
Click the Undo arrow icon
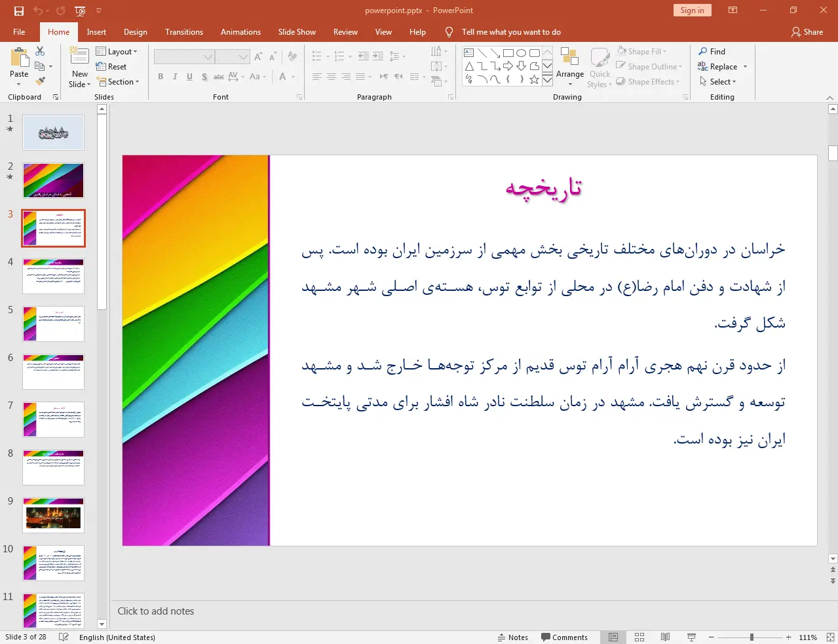[x=37, y=10]
